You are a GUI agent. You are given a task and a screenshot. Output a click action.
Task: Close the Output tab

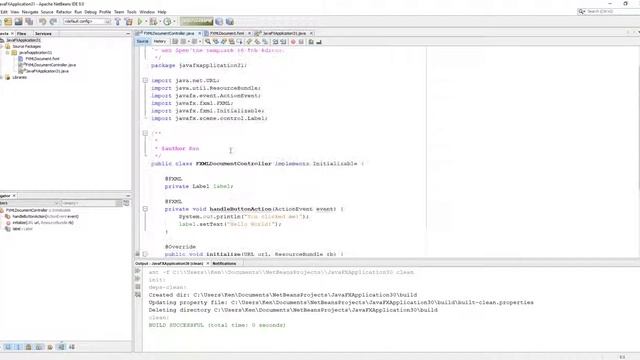point(208,264)
